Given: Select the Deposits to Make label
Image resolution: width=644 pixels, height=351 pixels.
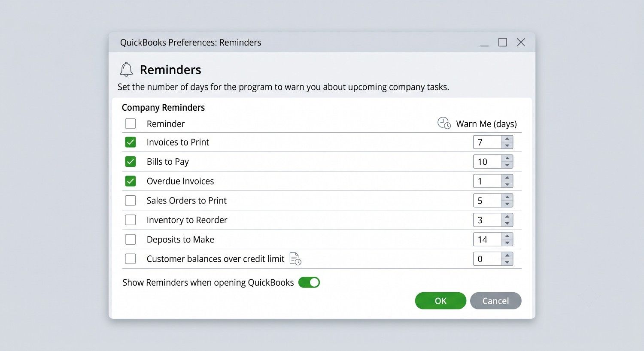Looking at the screenshot, I should point(180,239).
